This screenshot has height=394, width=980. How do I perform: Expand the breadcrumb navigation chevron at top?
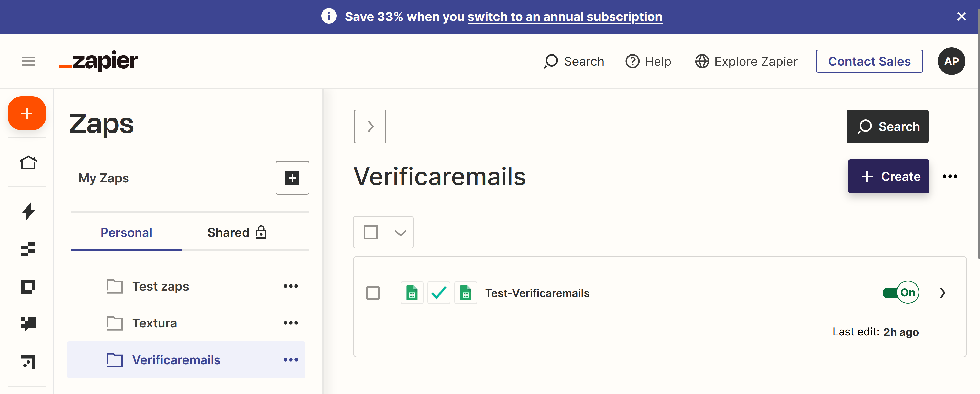370,126
